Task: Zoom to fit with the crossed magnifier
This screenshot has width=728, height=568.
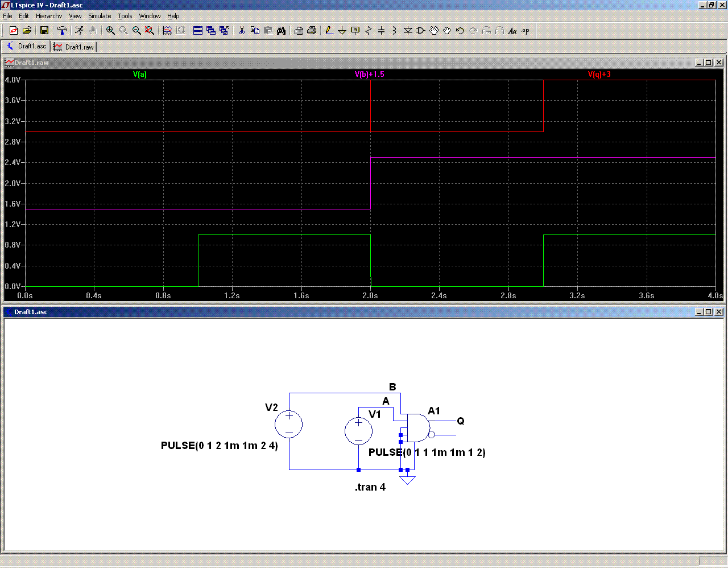Action: 150,31
